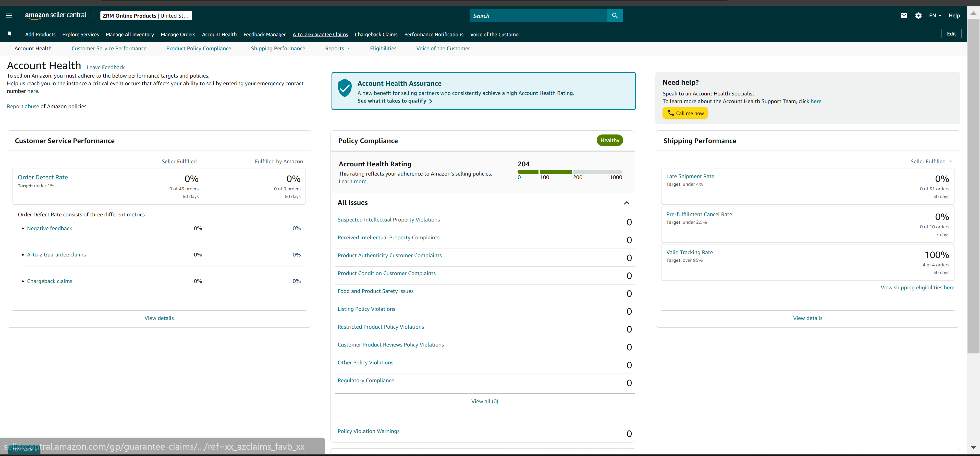Click See what it takes to qualify
The width and height of the screenshot is (980, 456).
point(395,101)
